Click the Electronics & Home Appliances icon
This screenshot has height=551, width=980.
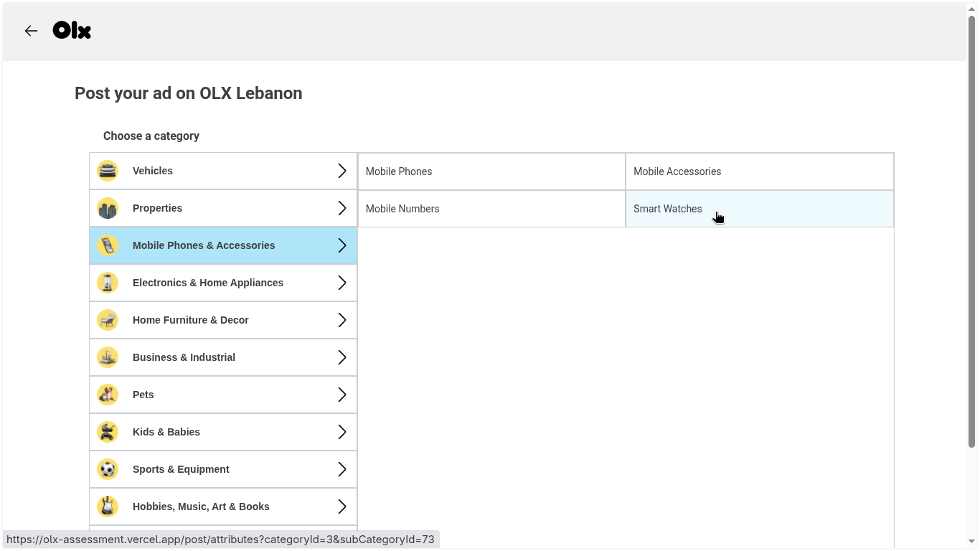coord(108,283)
